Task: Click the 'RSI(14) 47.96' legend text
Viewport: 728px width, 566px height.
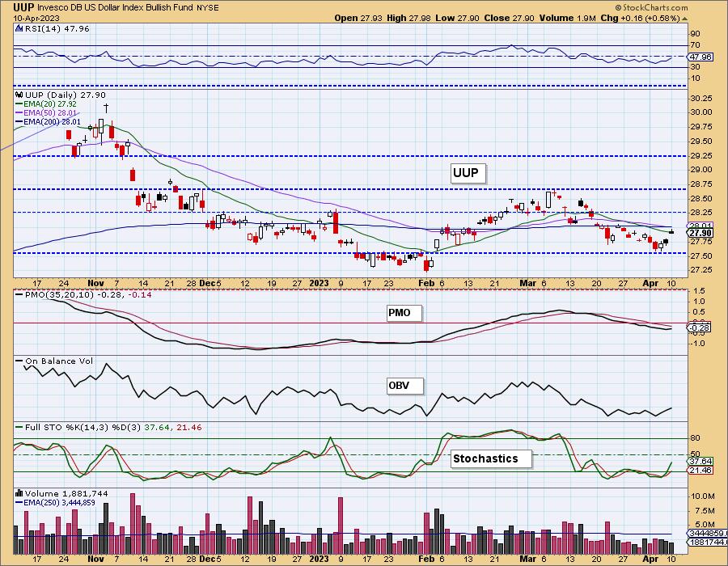Action: pos(57,28)
